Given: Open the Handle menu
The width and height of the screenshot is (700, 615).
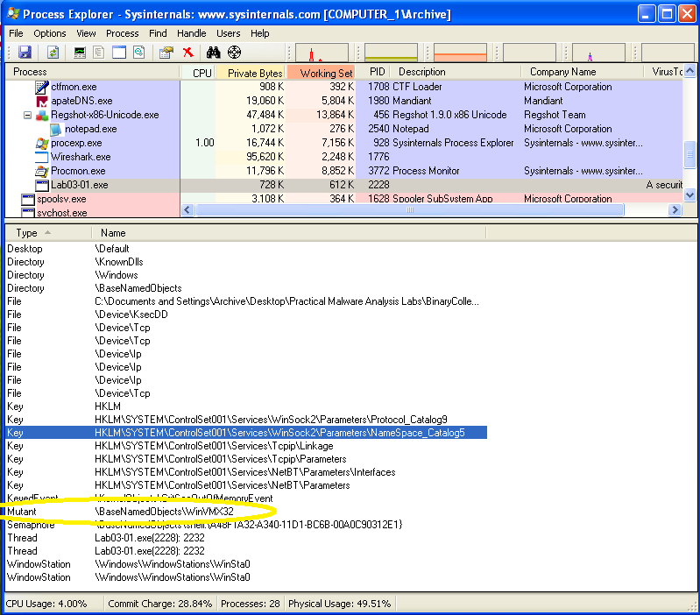Looking at the screenshot, I should pyautogui.click(x=191, y=33).
